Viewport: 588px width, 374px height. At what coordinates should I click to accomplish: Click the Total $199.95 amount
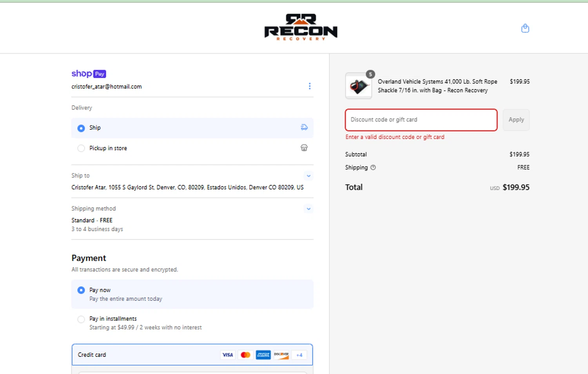(516, 187)
